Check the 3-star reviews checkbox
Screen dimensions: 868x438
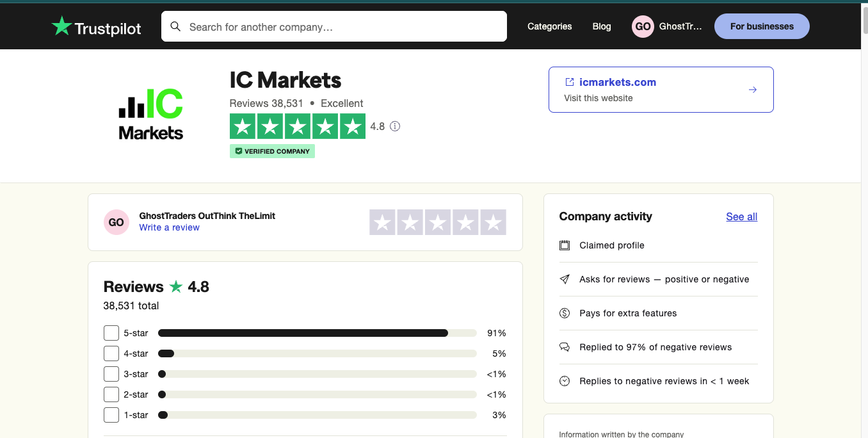click(111, 374)
